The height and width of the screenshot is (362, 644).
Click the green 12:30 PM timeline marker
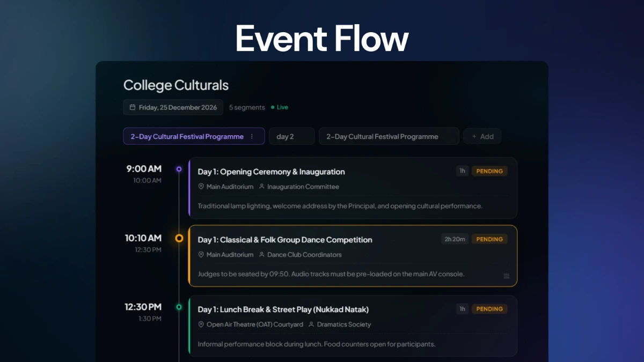179,307
